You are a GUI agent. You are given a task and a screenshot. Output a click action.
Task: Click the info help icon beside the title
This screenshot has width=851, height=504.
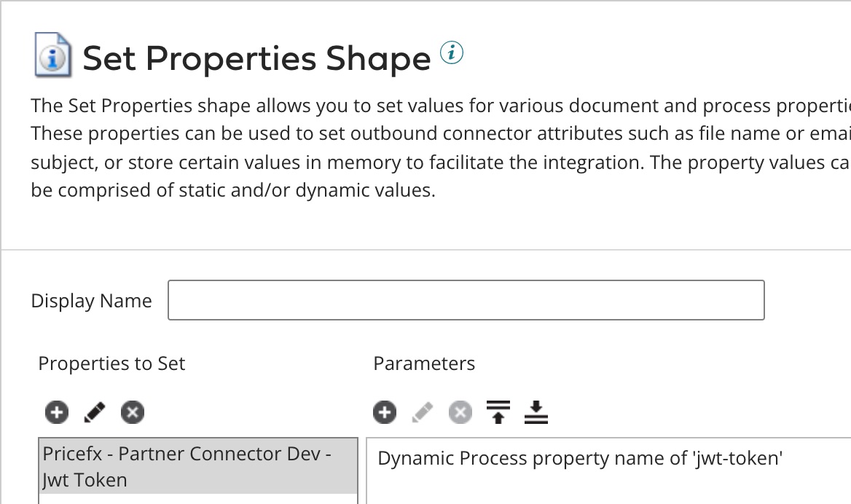click(x=452, y=52)
